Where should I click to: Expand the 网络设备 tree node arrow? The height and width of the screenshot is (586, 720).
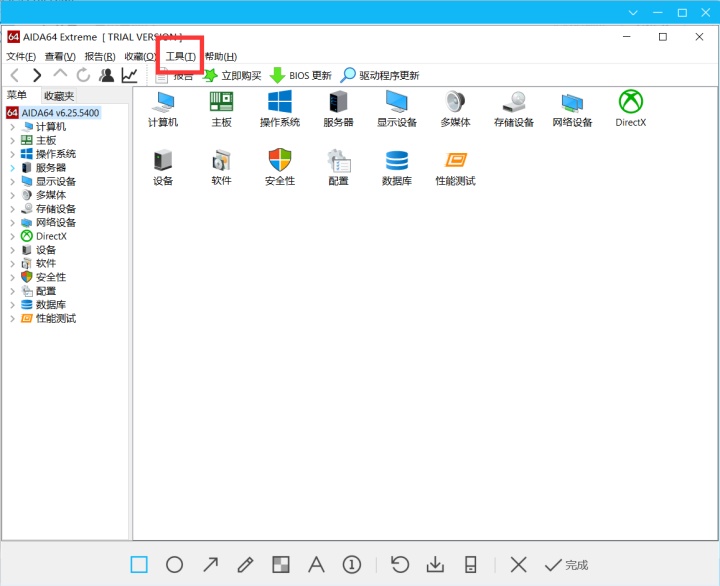click(x=12, y=223)
